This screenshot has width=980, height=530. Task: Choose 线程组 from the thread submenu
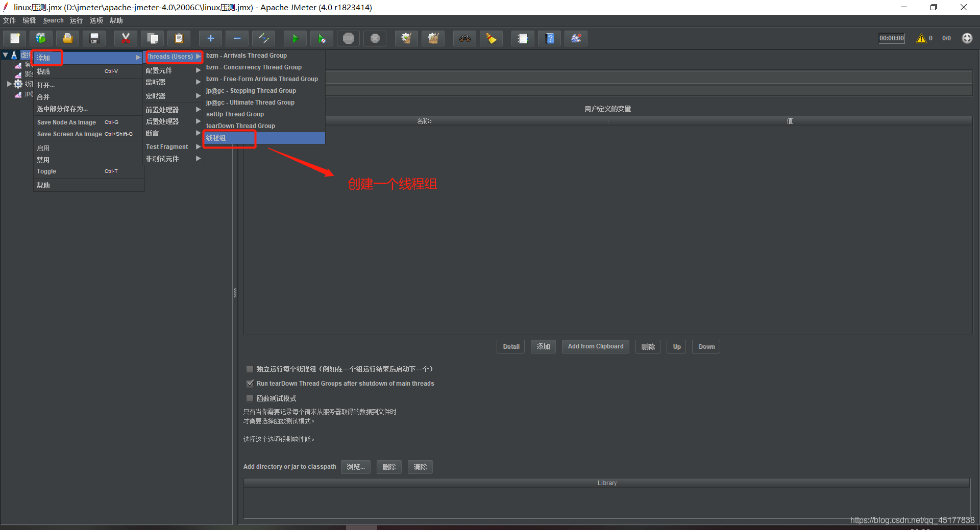tap(264, 138)
